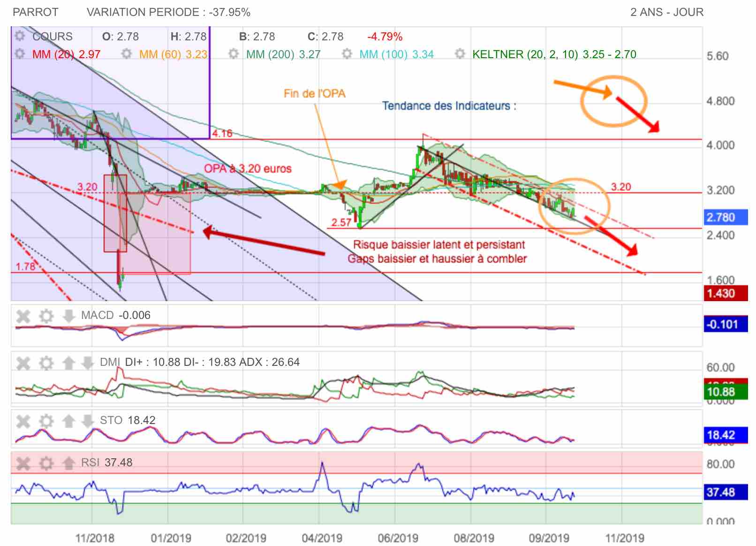Click the 80.00 RSI axis label
Viewport: 756px width, 546px height.
pyautogui.click(x=720, y=464)
